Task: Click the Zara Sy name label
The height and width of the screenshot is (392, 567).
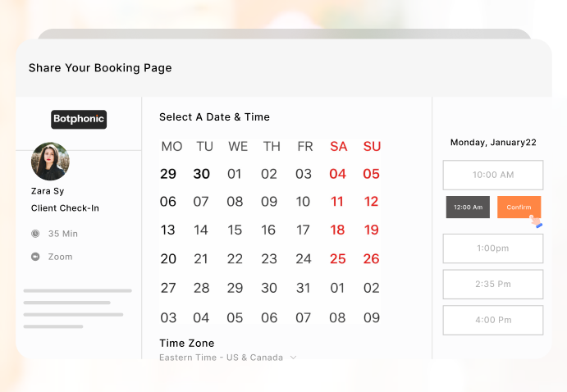Action: (48, 191)
